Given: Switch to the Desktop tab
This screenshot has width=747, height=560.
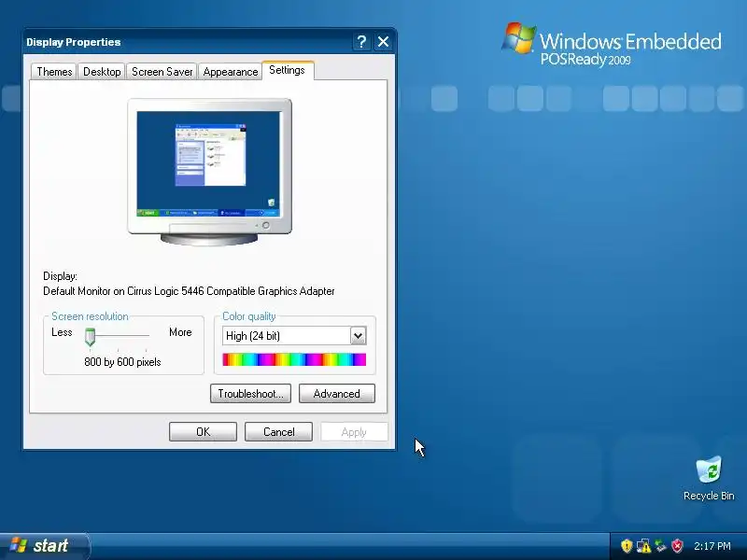Looking at the screenshot, I should [102, 72].
